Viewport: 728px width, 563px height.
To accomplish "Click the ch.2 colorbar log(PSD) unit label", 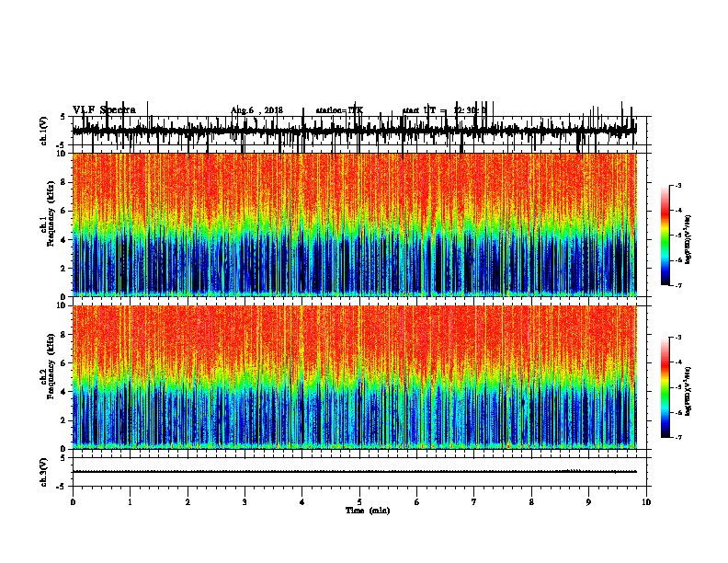I will pyautogui.click(x=688, y=391).
